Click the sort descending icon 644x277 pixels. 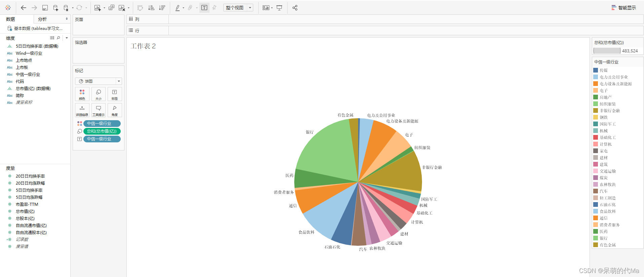point(162,7)
